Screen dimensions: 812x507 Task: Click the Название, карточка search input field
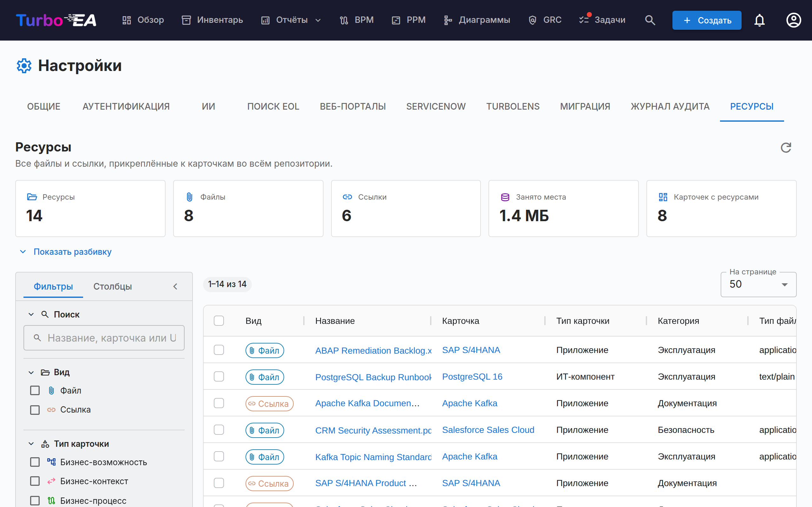pos(104,338)
